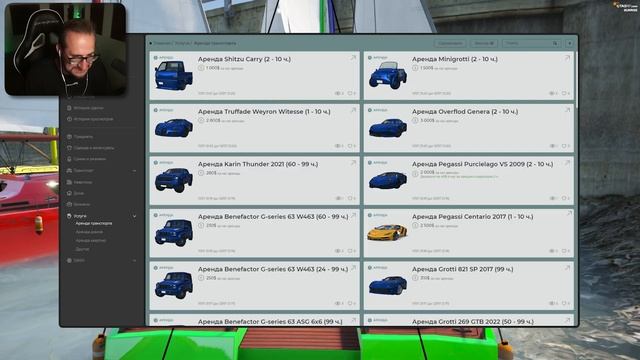Viewport: 640px width, 360px height.
Task: Favorite the Pegassi Purcielago VS 2009 listing
Action: point(564,198)
